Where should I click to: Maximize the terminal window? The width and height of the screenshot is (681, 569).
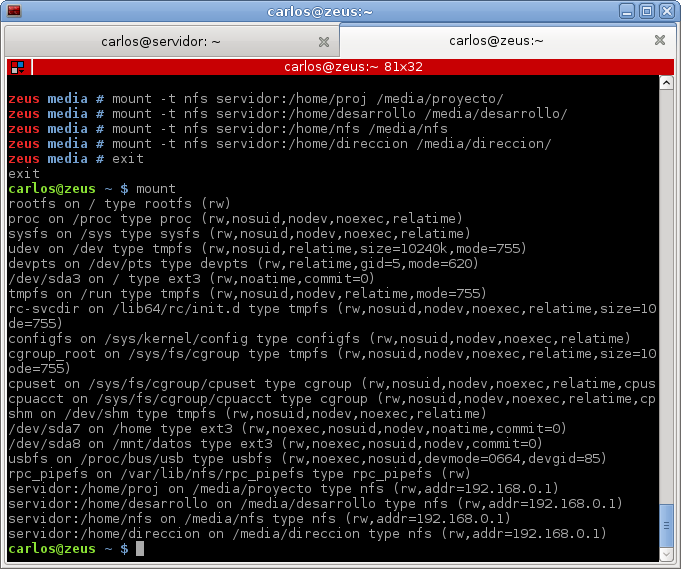click(647, 11)
